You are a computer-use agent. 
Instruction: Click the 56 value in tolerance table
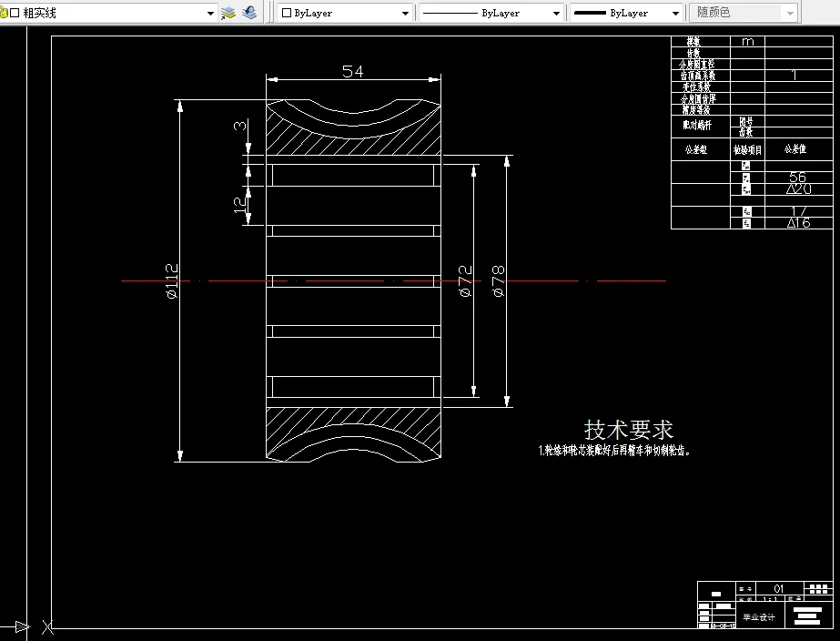(797, 177)
